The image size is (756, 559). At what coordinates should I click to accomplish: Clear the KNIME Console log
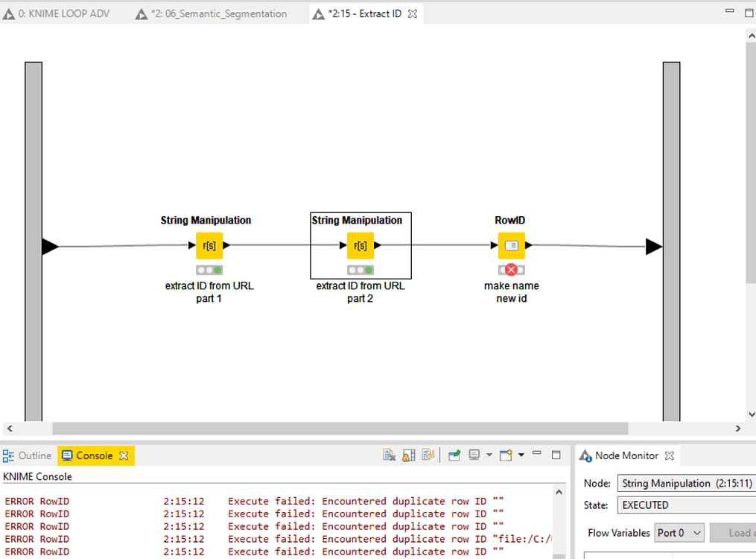(x=389, y=455)
